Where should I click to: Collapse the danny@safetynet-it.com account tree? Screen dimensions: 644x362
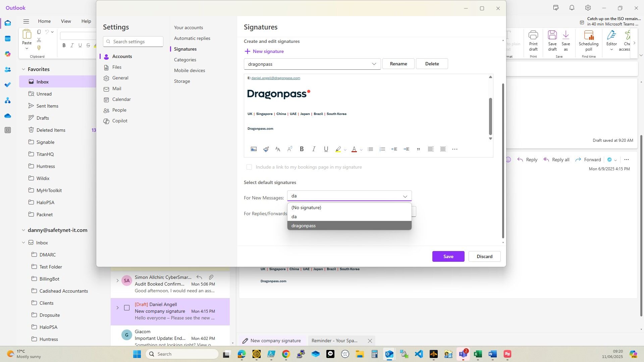coord(23,230)
